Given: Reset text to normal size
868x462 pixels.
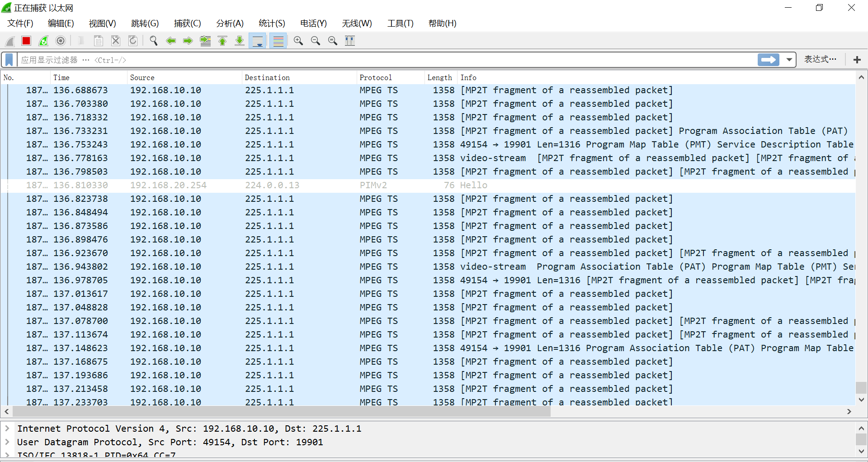Looking at the screenshot, I should click(333, 41).
